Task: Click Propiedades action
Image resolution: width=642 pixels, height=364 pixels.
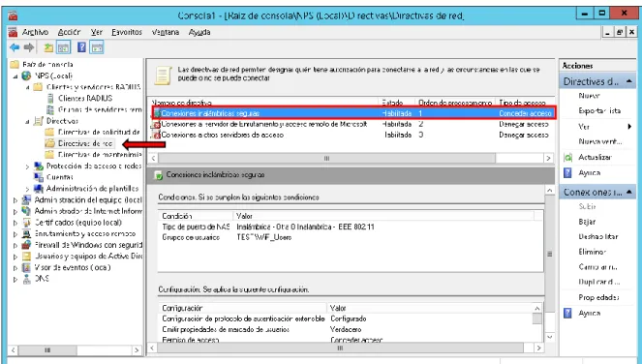Action: pyautogui.click(x=598, y=297)
